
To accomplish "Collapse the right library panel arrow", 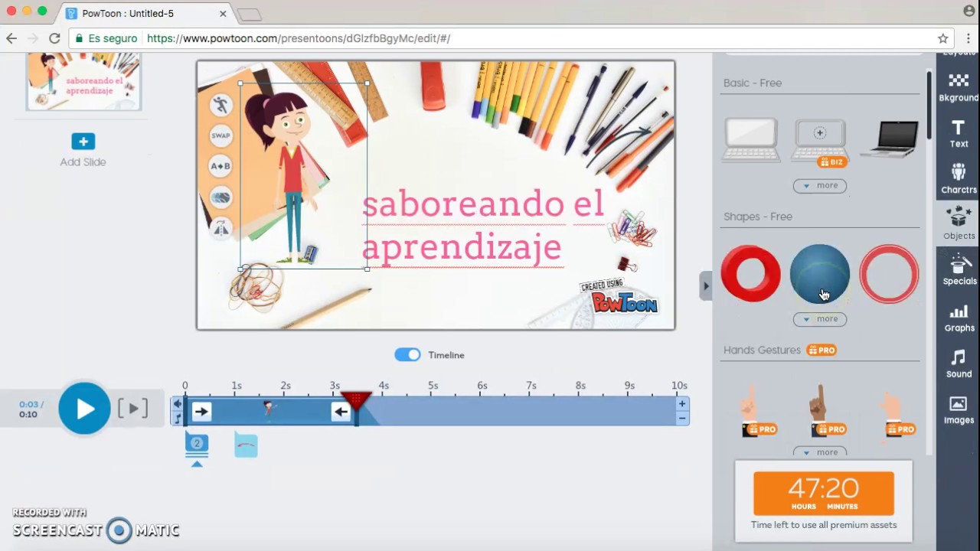I will 705,286.
